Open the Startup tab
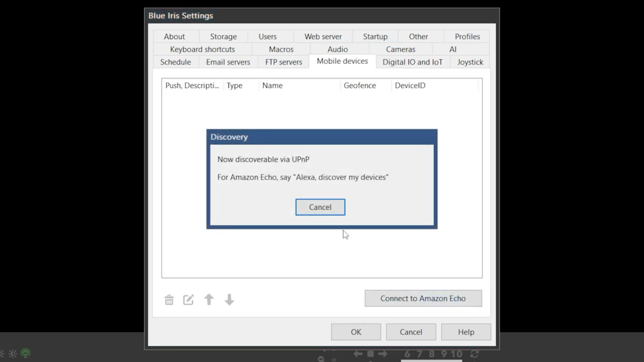644x362 pixels. point(375,36)
